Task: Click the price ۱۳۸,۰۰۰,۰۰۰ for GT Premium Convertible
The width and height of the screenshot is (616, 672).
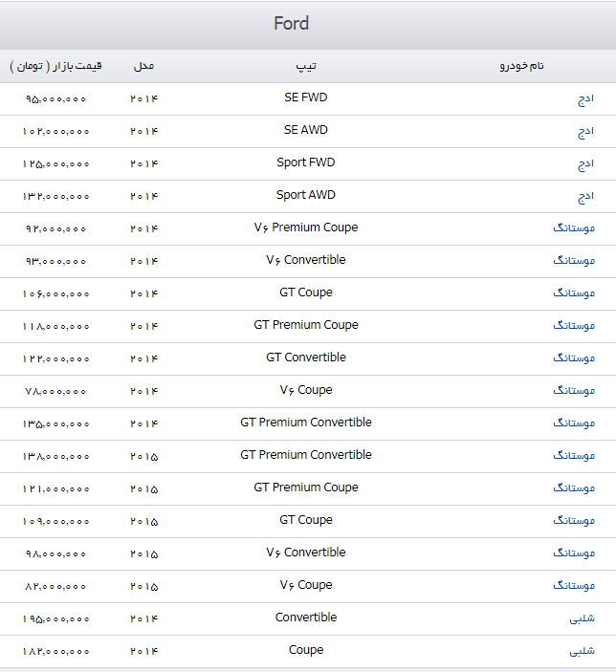Action: [x=55, y=457]
